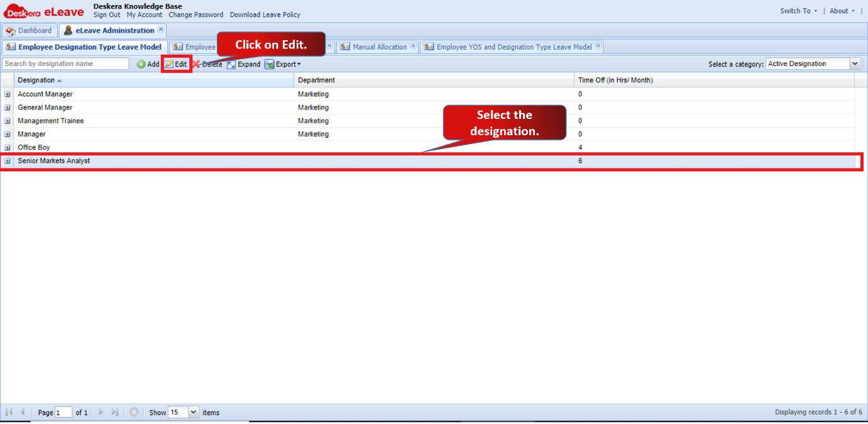Close the Manual Allocation tab

point(413,45)
